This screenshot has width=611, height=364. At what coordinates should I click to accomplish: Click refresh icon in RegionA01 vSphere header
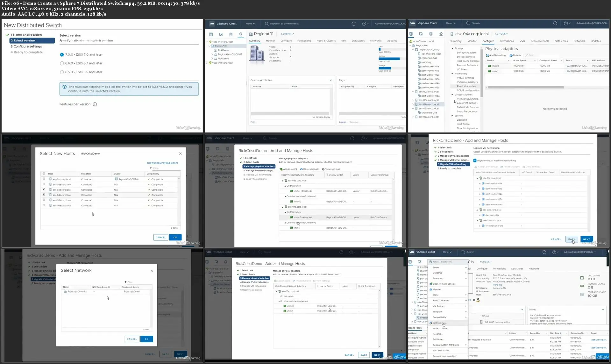353,24
